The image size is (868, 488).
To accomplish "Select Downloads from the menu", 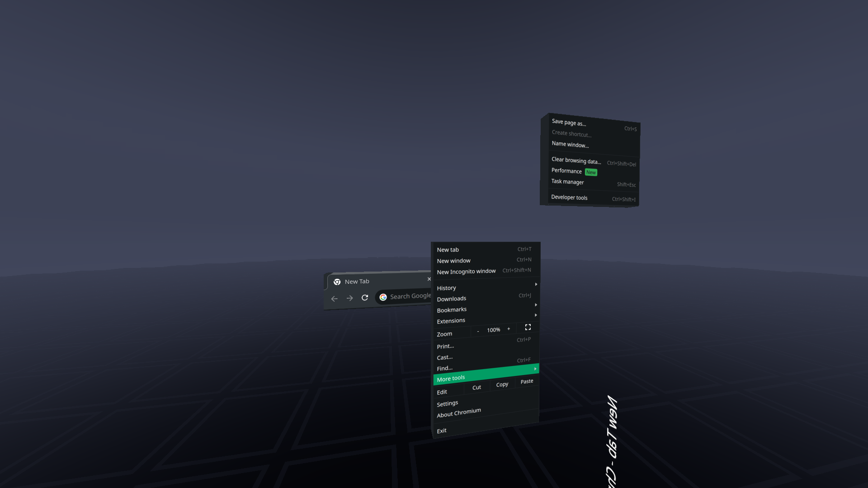I will (x=452, y=299).
